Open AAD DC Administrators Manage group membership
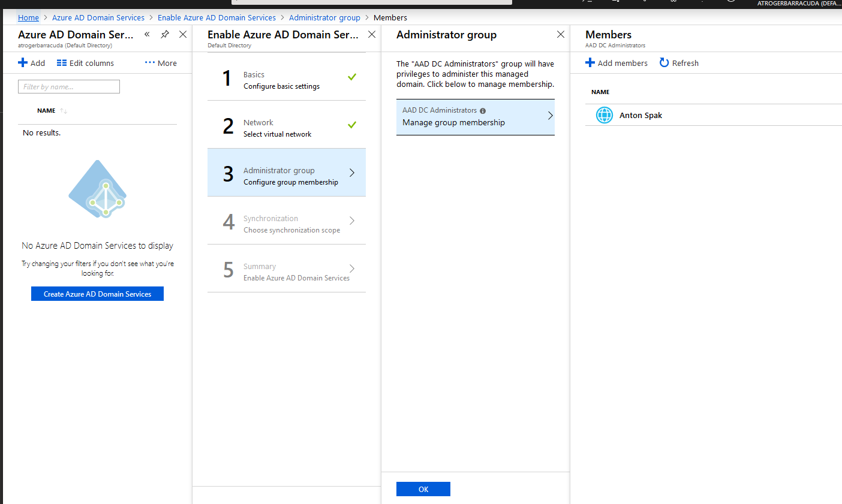This screenshot has height=504, width=842. point(476,117)
